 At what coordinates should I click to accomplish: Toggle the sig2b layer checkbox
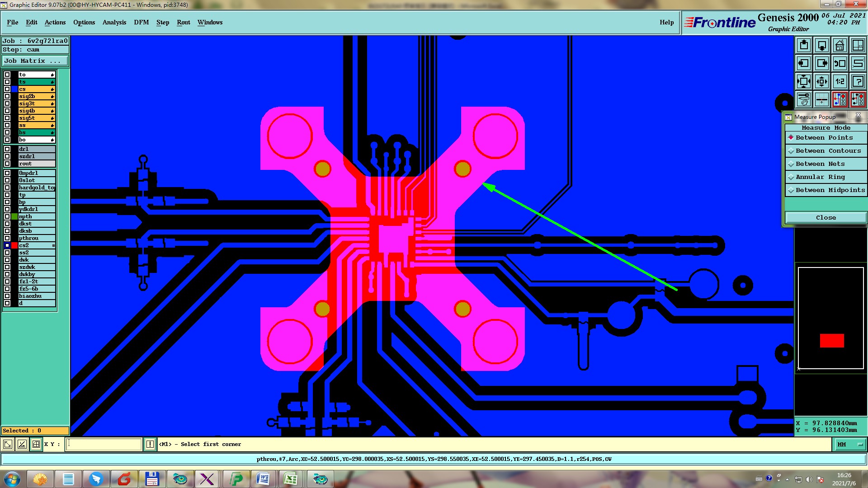(x=7, y=96)
